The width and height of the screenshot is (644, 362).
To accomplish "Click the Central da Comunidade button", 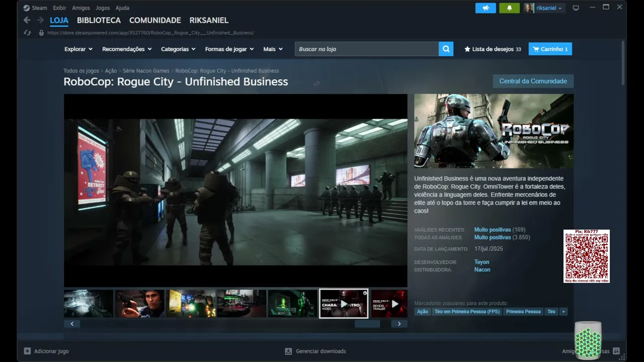I will point(533,81).
